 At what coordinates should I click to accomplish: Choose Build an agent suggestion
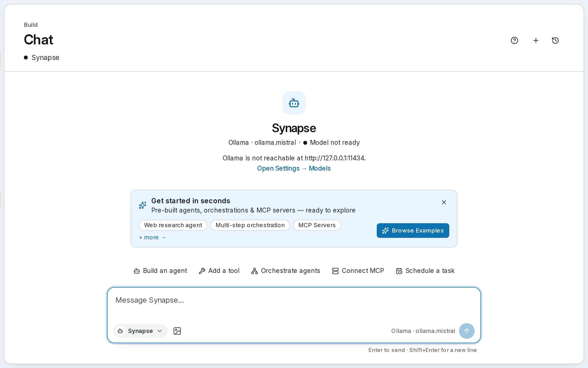pyautogui.click(x=160, y=271)
